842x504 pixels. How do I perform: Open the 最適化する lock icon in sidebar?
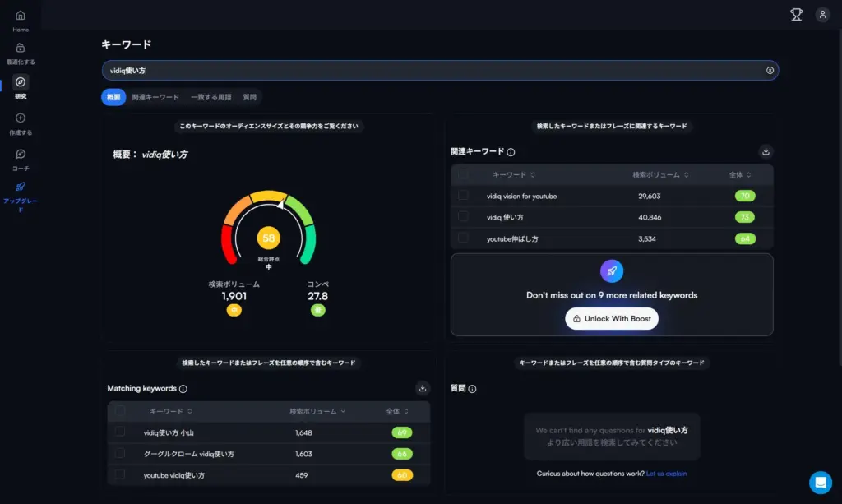click(21, 49)
